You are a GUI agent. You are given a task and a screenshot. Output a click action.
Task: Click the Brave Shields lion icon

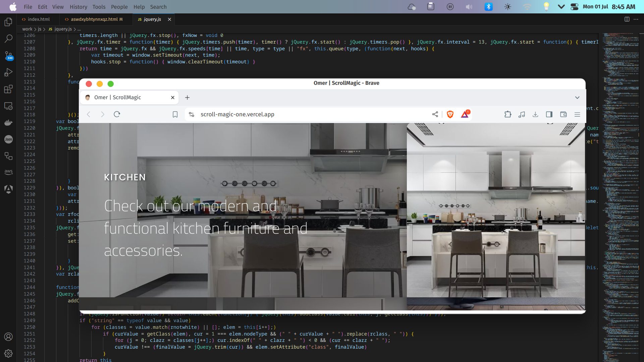(x=450, y=114)
